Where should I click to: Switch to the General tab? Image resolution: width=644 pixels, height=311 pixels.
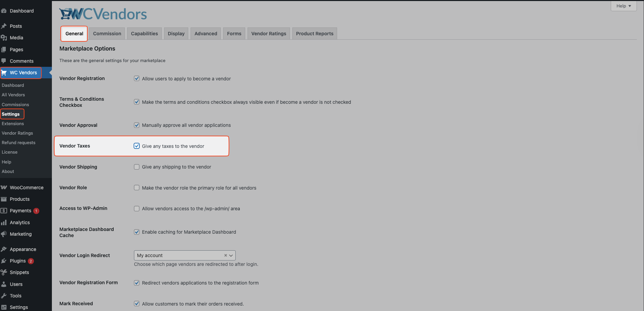coord(74,34)
